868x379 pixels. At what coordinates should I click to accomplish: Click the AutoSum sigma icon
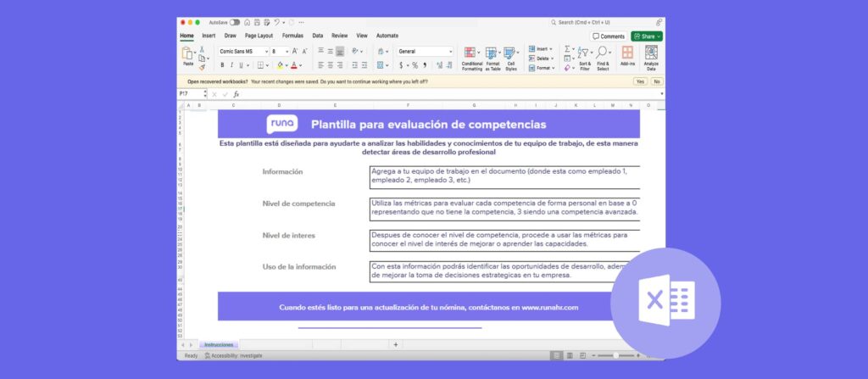click(567, 49)
